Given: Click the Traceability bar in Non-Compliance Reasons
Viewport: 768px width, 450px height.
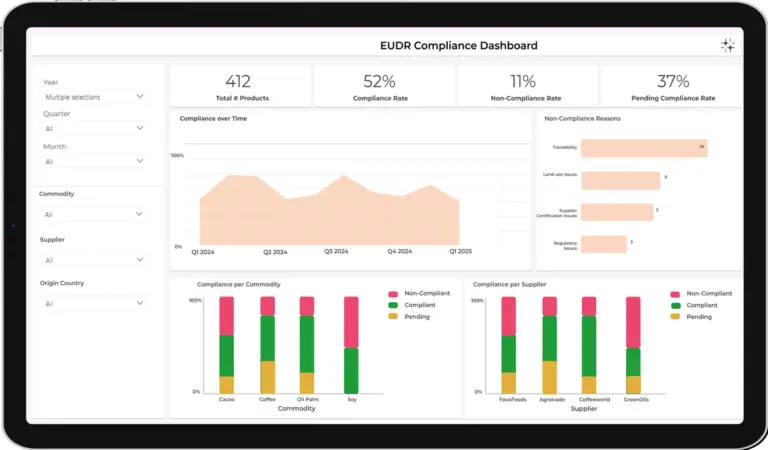Looking at the screenshot, I should [x=643, y=148].
